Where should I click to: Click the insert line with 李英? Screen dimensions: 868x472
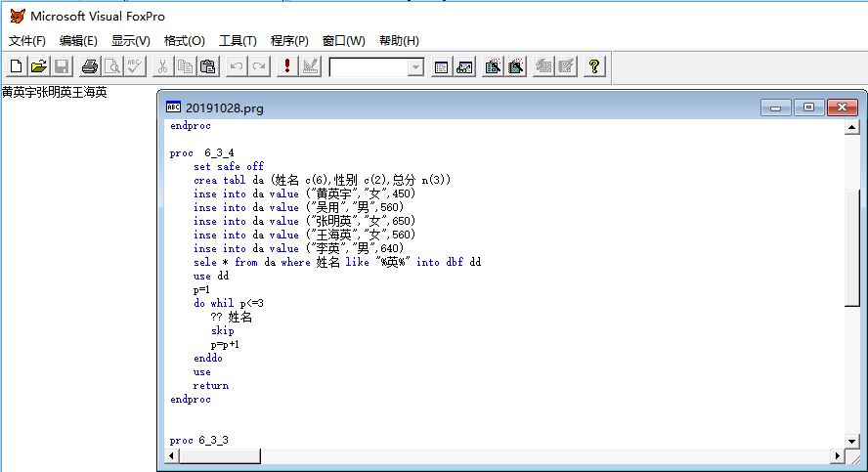pos(298,248)
